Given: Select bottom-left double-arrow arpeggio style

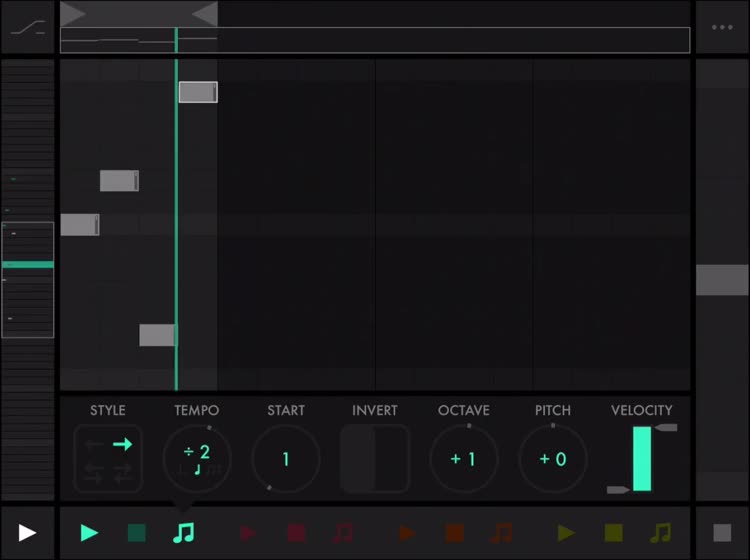Looking at the screenshot, I should [x=94, y=472].
